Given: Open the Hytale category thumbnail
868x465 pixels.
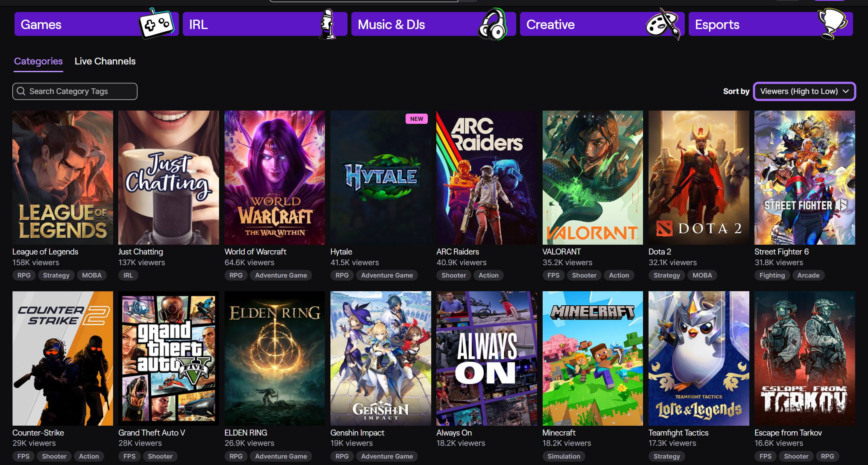Looking at the screenshot, I should click(380, 178).
